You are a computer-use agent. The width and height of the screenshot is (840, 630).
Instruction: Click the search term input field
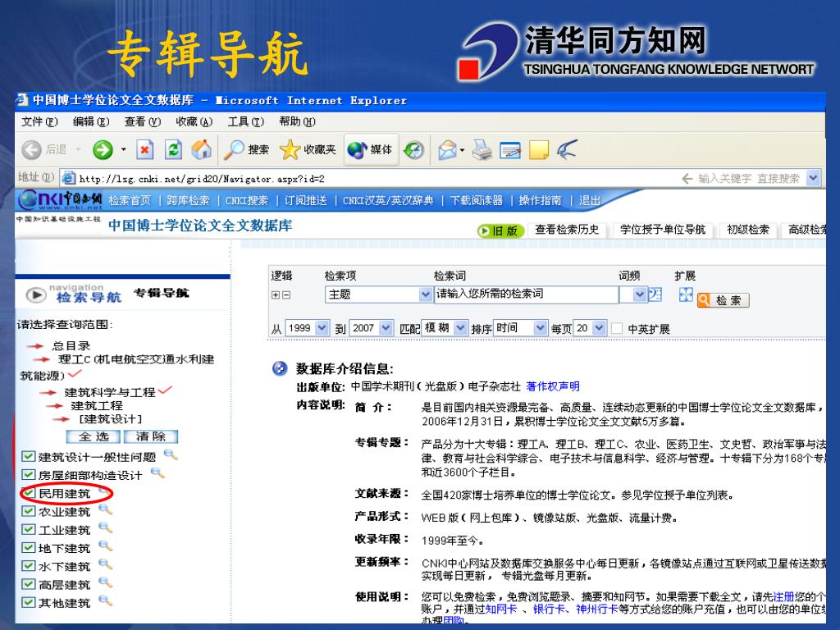coord(526,294)
